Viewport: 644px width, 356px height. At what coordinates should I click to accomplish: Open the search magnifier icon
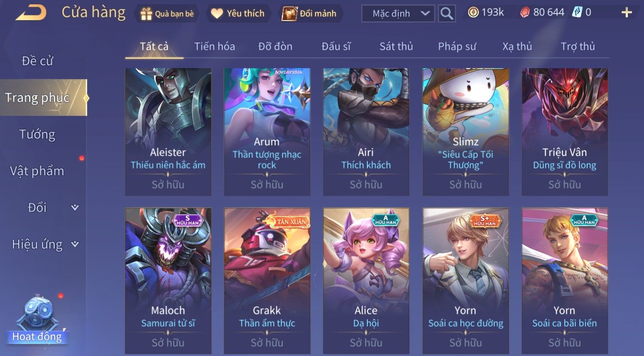point(446,13)
